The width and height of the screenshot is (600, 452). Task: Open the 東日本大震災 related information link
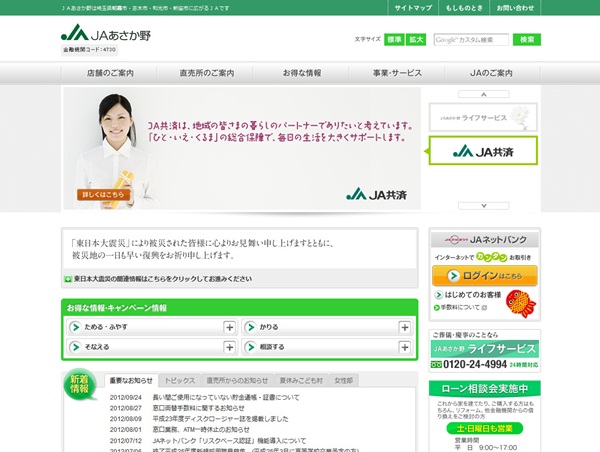coord(163,279)
